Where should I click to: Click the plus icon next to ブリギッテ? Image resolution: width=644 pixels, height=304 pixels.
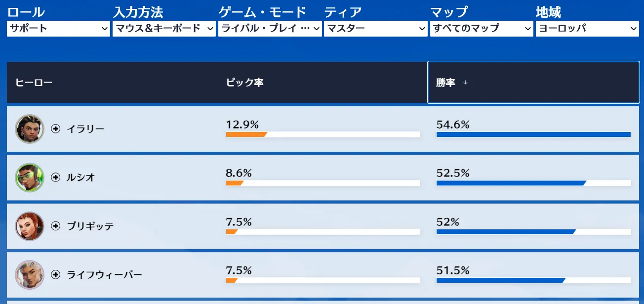click(54, 226)
